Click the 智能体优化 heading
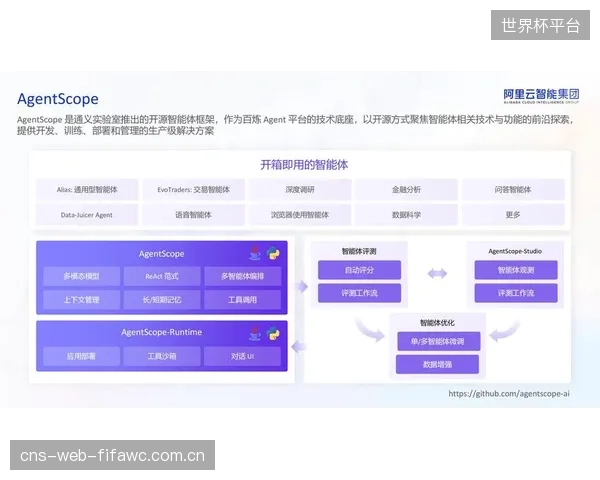Screen dimensions: 600x480 437,323
